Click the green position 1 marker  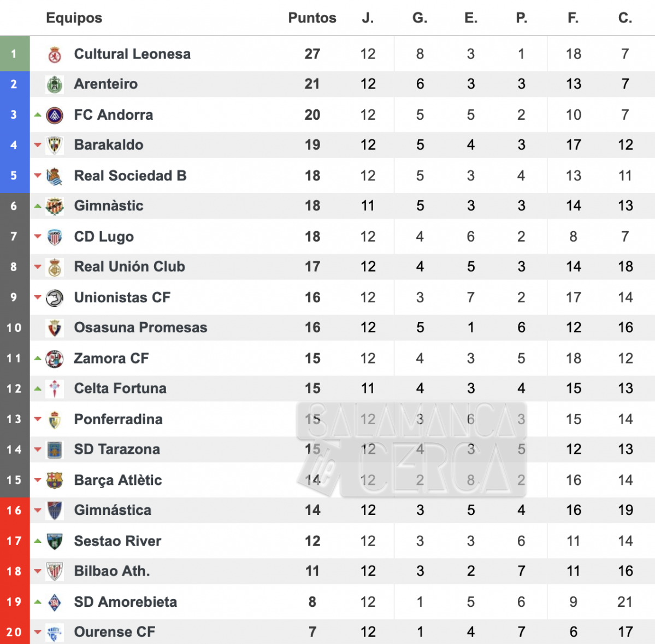(15, 54)
